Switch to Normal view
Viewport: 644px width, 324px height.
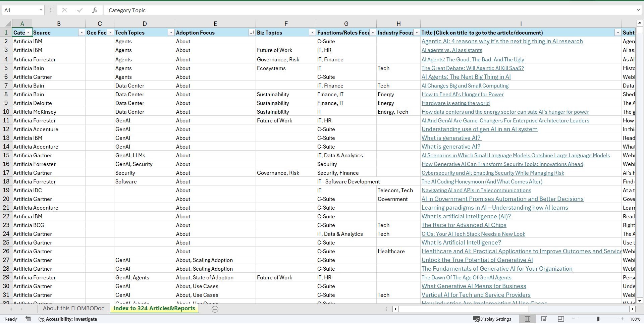click(528, 319)
